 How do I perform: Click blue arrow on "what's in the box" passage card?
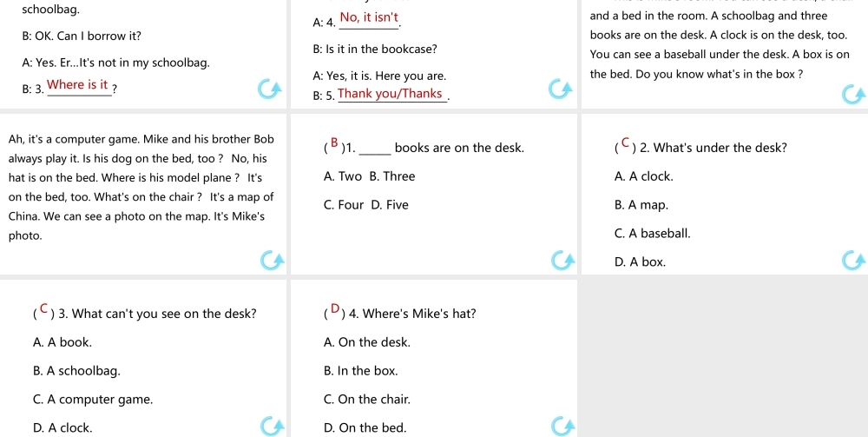tap(852, 95)
